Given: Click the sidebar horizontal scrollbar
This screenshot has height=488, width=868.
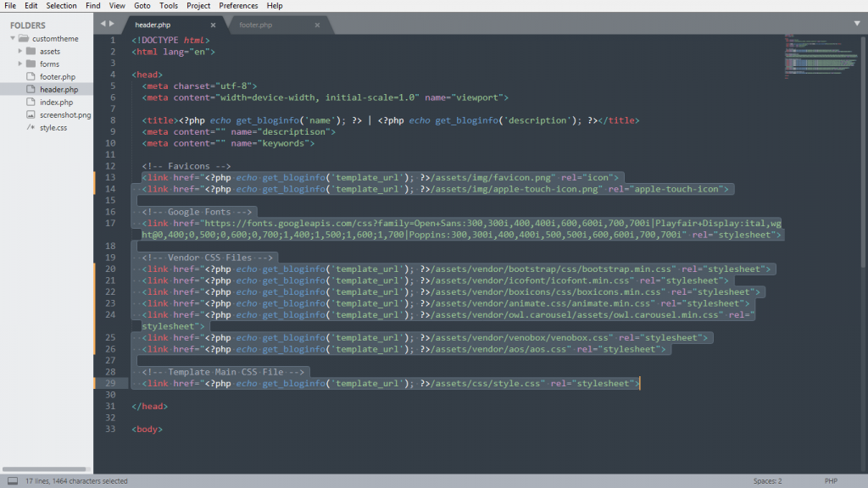Looking at the screenshot, I should coord(44,469).
